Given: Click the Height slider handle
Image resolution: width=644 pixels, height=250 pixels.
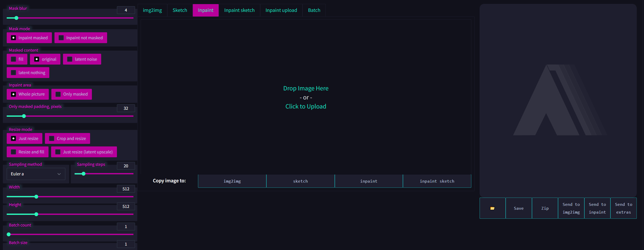Looking at the screenshot, I should click(36, 214).
